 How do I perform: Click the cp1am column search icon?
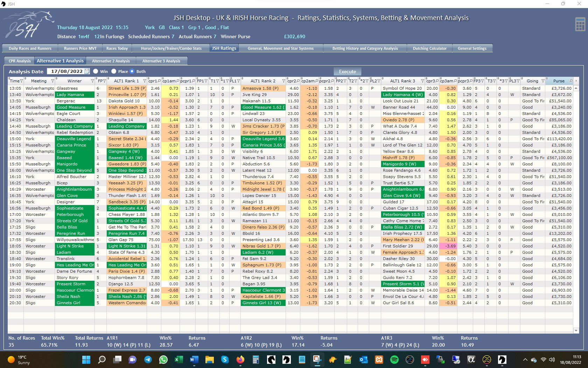(178, 81)
